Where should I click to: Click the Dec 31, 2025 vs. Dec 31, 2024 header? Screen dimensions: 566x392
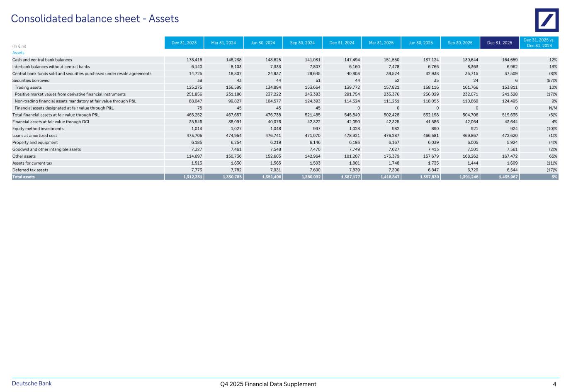[x=539, y=43]
